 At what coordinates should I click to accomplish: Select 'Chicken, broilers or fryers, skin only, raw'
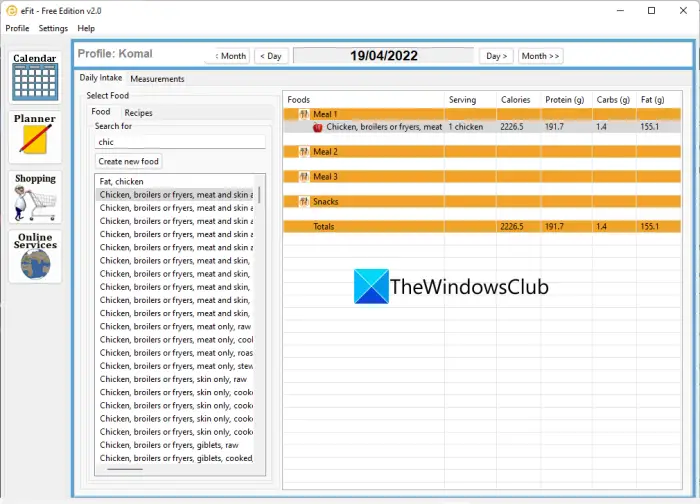175,379
